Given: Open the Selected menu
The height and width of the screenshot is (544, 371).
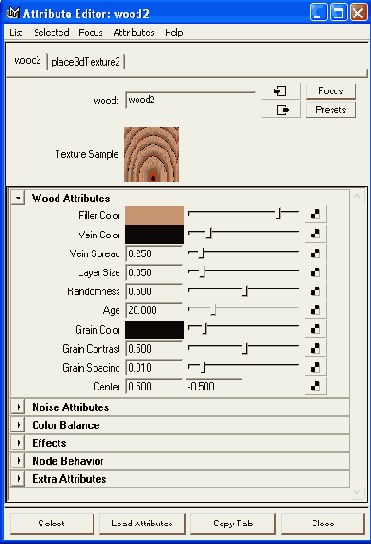Looking at the screenshot, I should pyautogui.click(x=52, y=33).
